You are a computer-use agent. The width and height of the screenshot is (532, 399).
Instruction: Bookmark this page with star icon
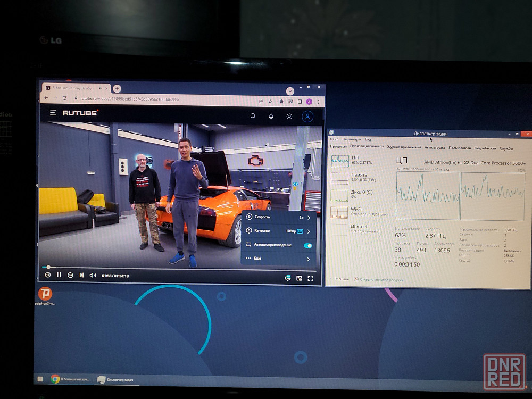pos(270,101)
